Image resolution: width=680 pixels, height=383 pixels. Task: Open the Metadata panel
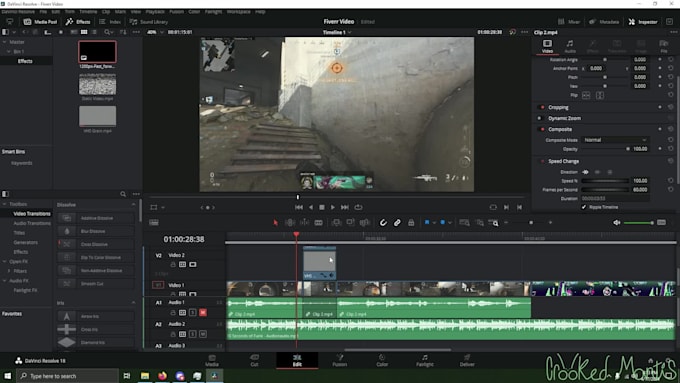coord(604,22)
